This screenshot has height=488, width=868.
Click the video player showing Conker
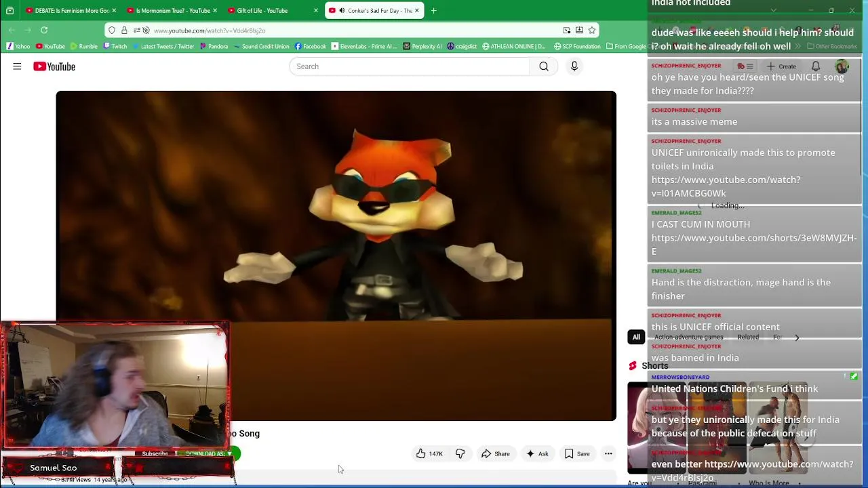pyautogui.click(x=336, y=256)
